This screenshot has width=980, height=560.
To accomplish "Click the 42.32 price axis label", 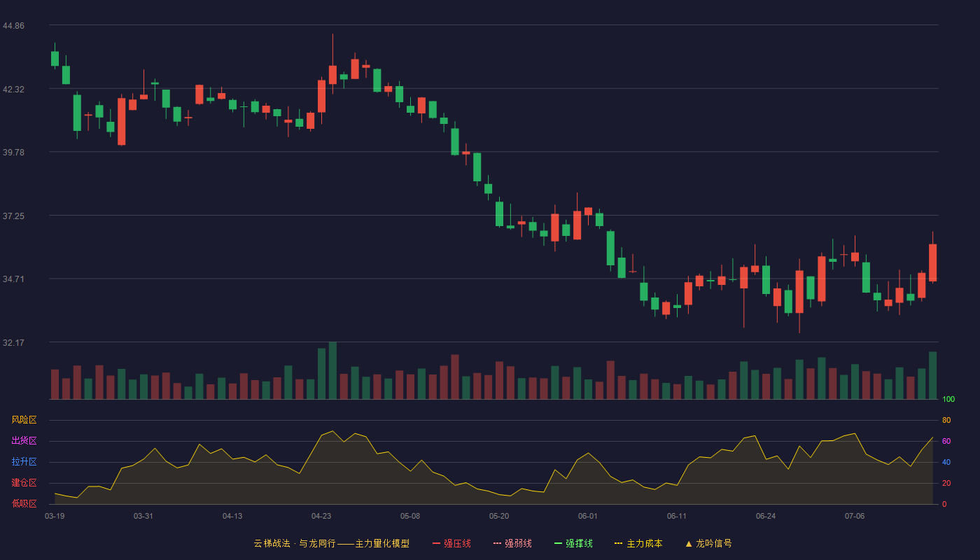I will point(13,90).
